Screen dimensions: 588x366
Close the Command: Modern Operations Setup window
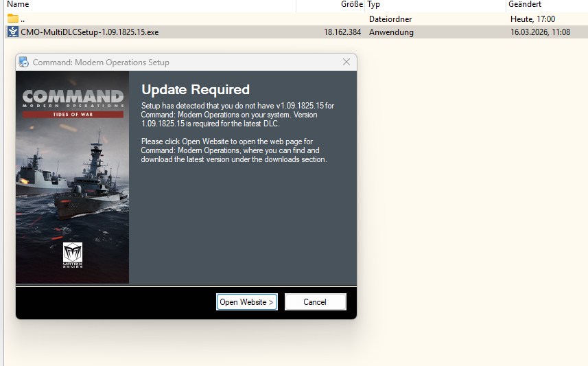click(x=346, y=62)
